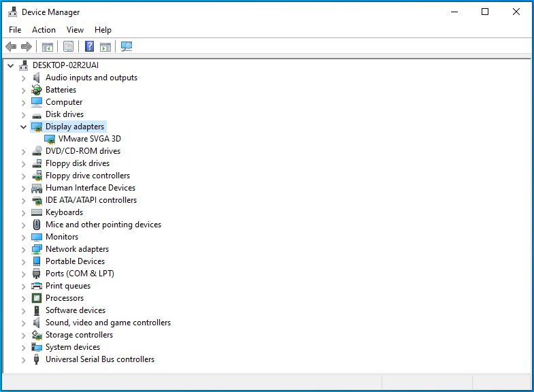Viewport: 534px width, 392px height.
Task: Collapse the DESKTOP-02R2UAI root node
Action: pos(11,65)
